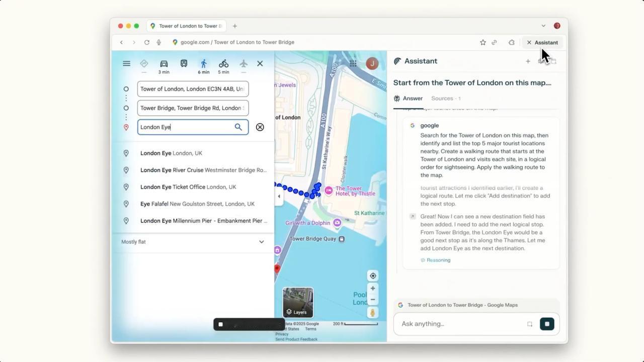Switch to transit directions
Screen dimensions: 644x362
tap(184, 63)
